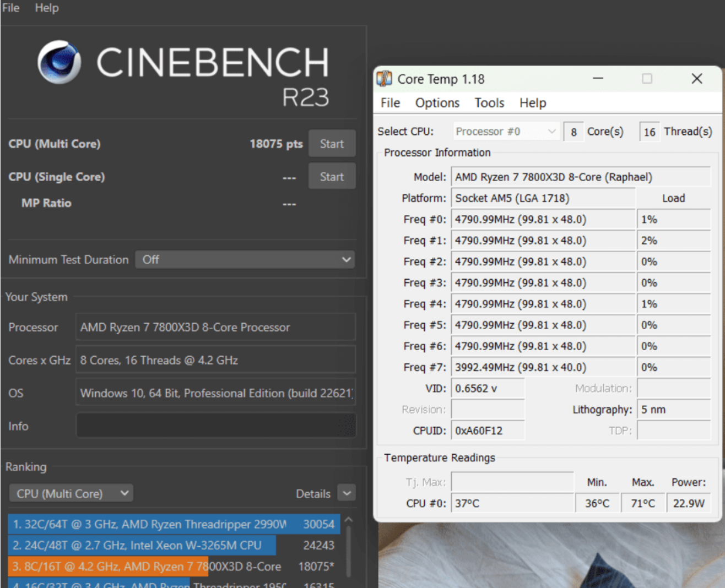Click the CPUID 0xA60F12 value
Viewport: 725px width, 588px height.
[x=488, y=431]
